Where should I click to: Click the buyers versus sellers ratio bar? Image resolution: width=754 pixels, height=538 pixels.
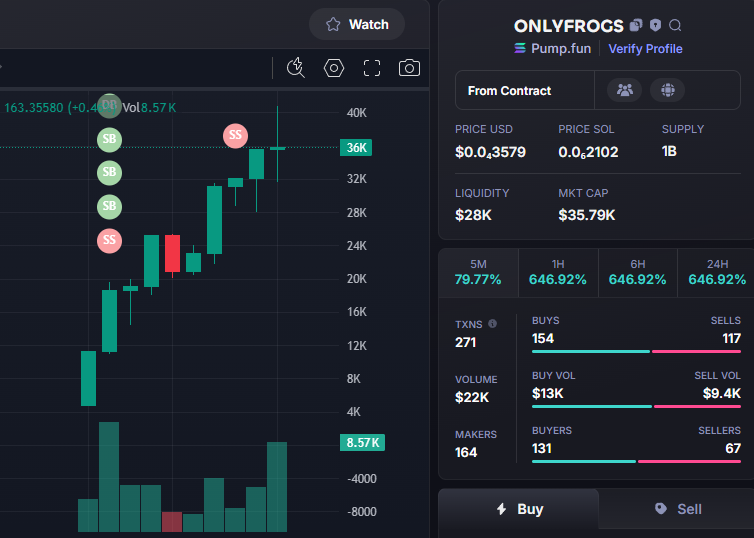pos(636,462)
